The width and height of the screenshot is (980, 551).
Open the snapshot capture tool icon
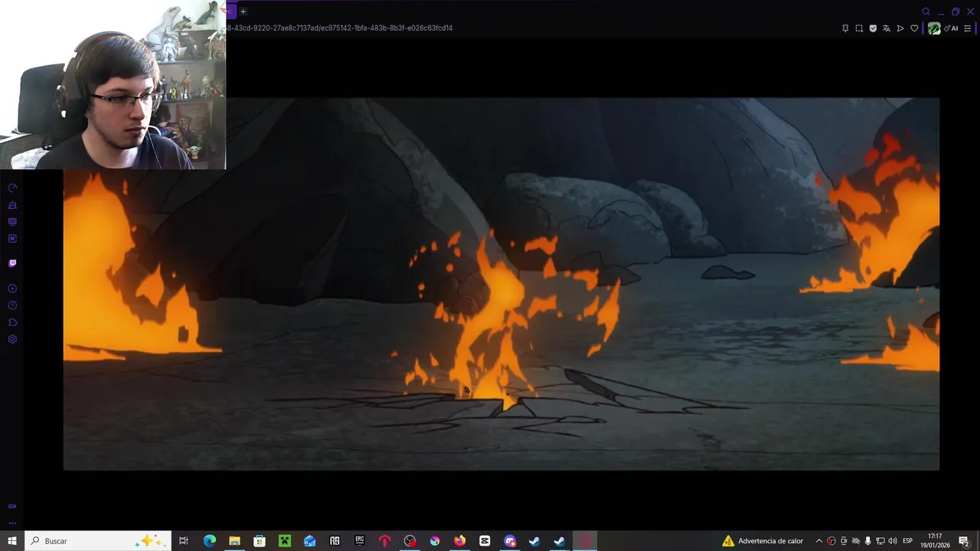tap(859, 28)
